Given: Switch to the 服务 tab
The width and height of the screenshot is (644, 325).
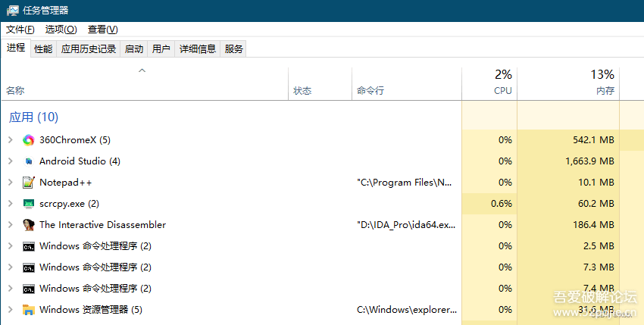Looking at the screenshot, I should pyautogui.click(x=233, y=49).
